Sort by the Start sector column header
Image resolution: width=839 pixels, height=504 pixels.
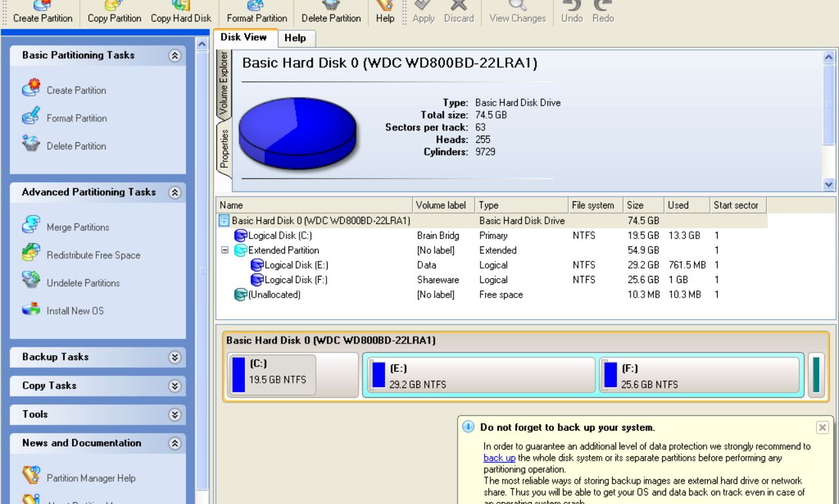point(738,205)
